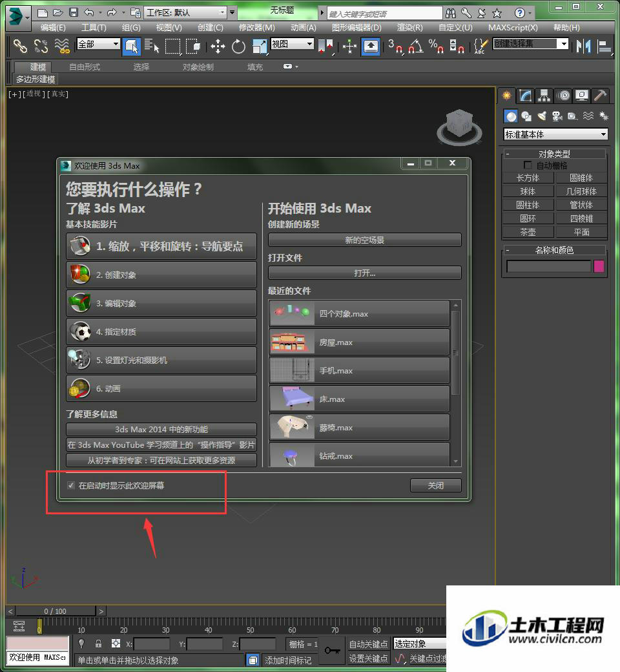Open the 修改器(M) menu

pos(256,27)
